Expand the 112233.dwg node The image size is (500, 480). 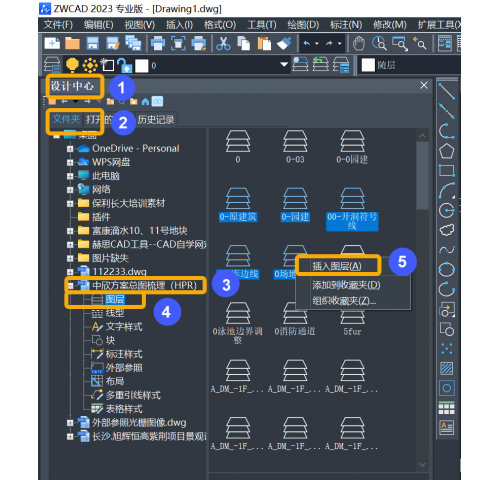coord(70,272)
